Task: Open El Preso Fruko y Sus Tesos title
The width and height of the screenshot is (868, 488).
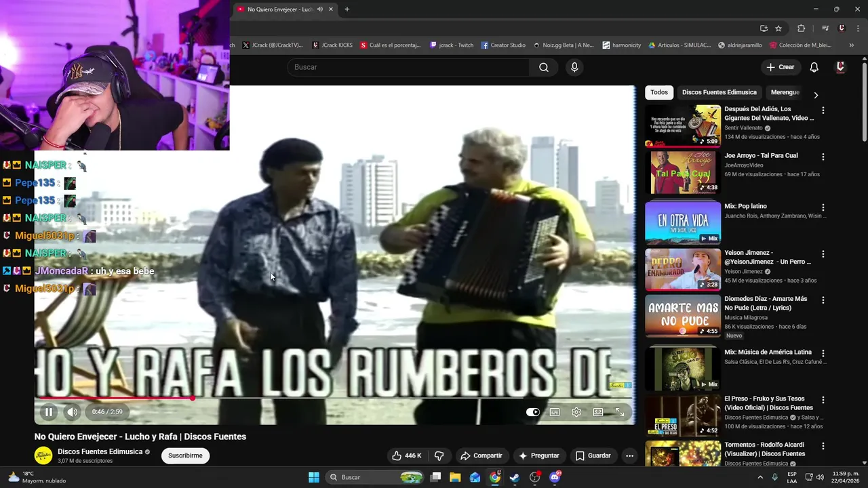Action: coord(768,403)
